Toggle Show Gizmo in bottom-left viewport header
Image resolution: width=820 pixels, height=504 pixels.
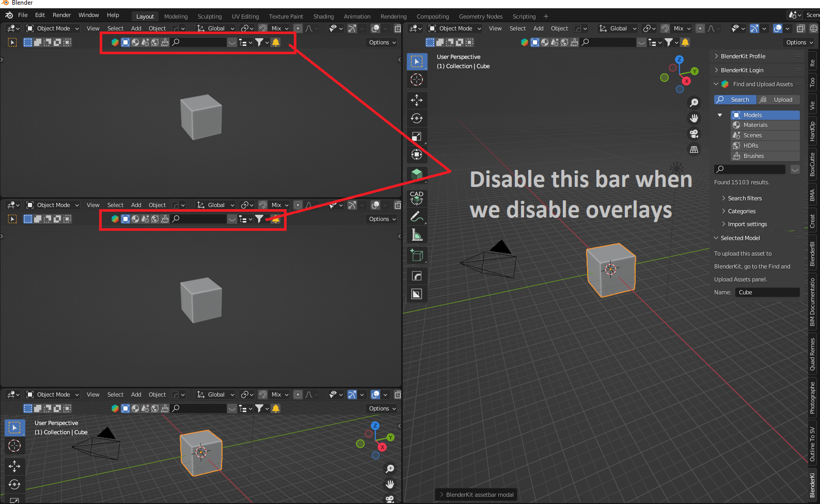[x=352, y=395]
